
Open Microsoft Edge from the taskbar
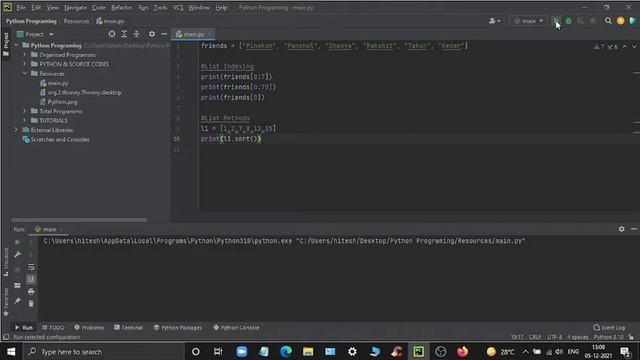tap(286, 351)
